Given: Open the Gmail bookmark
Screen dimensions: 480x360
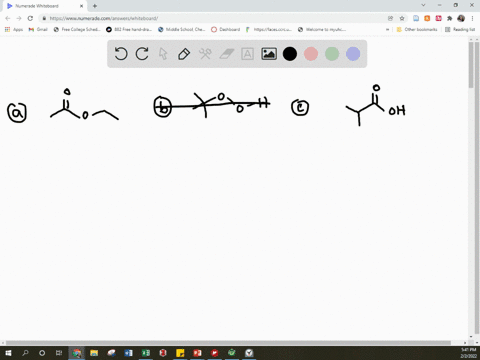Looking at the screenshot, I should [38, 29].
